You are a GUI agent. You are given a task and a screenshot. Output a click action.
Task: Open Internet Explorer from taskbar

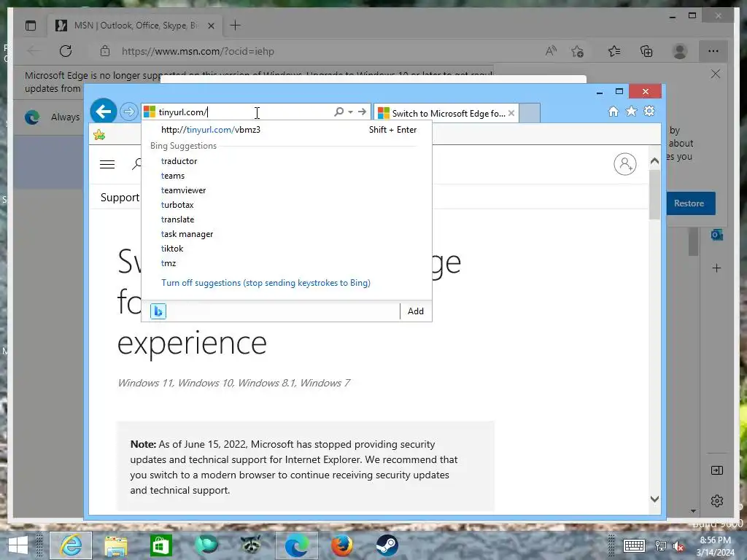(71, 545)
